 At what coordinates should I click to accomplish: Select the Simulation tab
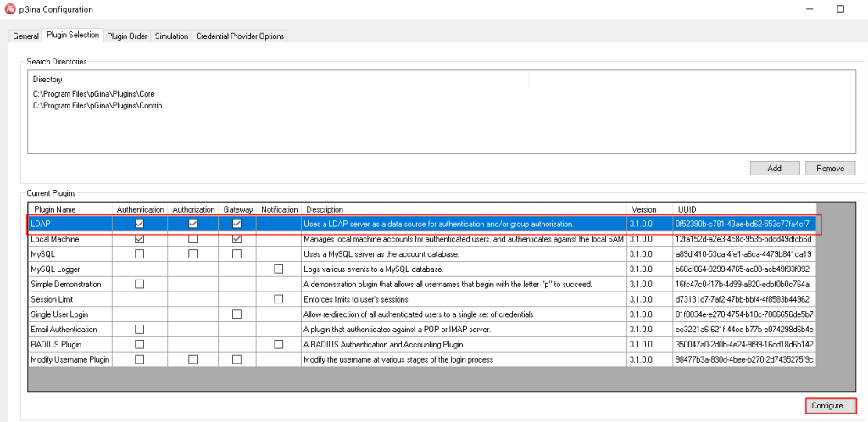tap(171, 36)
